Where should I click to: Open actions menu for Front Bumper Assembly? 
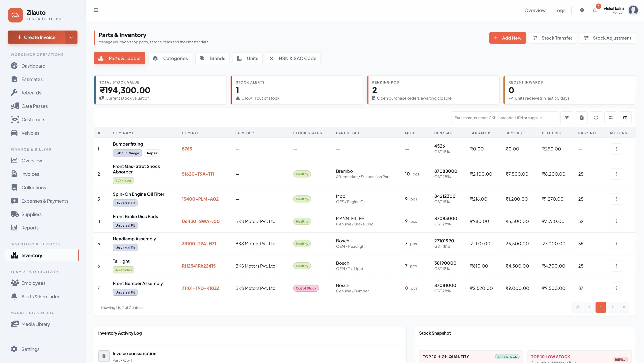click(x=616, y=288)
